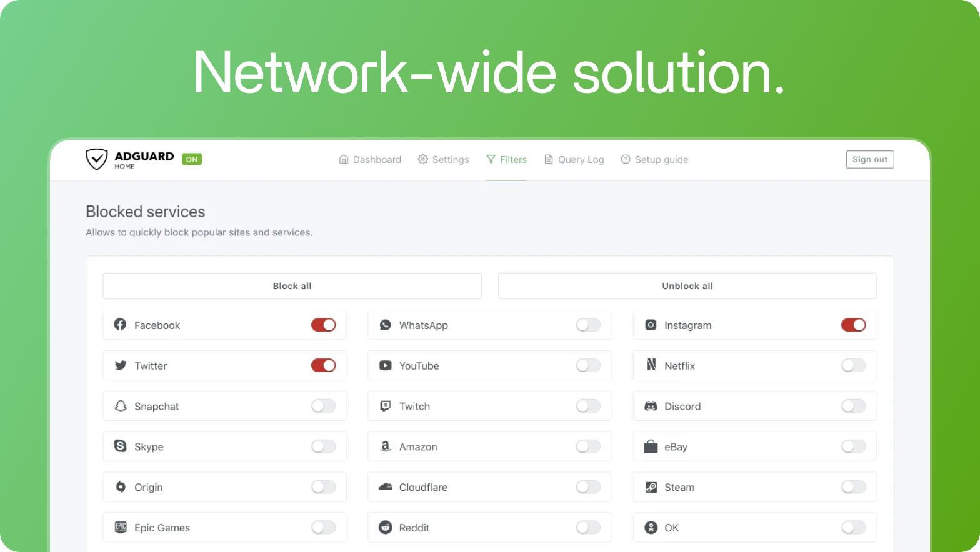Click the Discord service icon

point(651,406)
